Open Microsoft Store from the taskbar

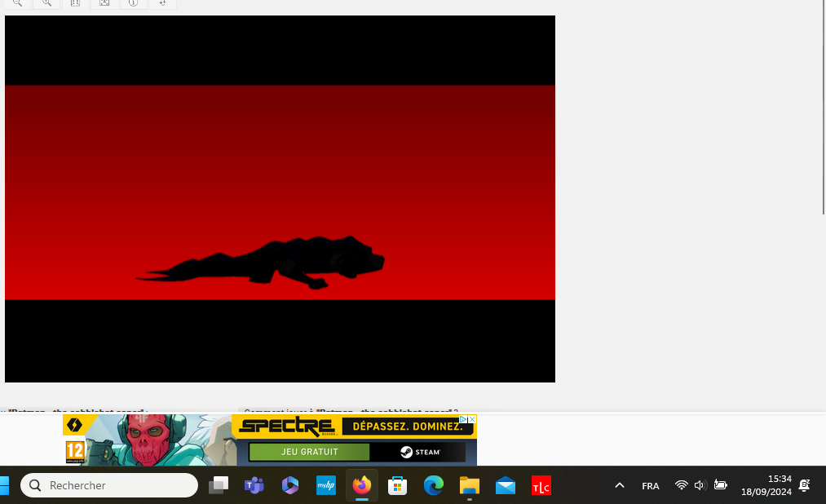pyautogui.click(x=397, y=486)
